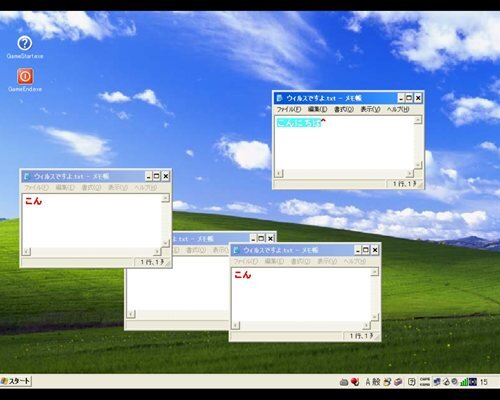The image size is (500, 400).
Task: Click the scroll-right arrow in the left inactive Notepad
Action: point(157,252)
